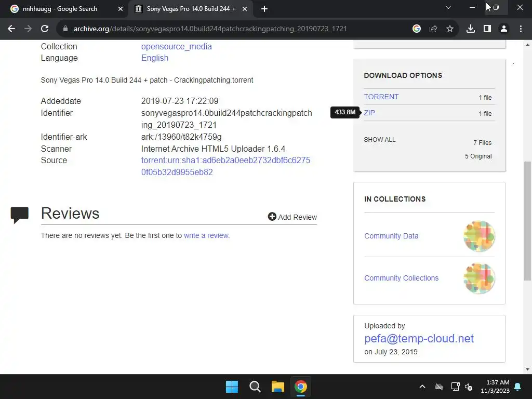The width and height of the screenshot is (532, 399).
Task: Click Internet Archive HTML5 Uploader 1.6.4 text
Action: point(213,149)
